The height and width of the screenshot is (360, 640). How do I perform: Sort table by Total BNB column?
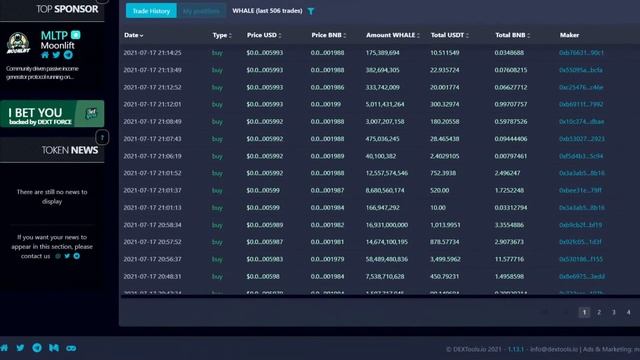click(x=512, y=35)
